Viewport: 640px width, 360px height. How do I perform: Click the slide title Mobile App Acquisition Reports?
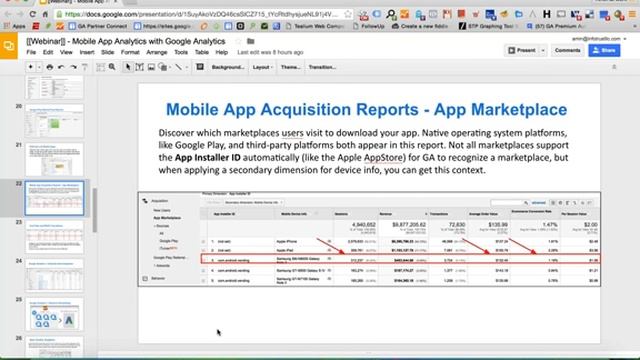pos(366,109)
